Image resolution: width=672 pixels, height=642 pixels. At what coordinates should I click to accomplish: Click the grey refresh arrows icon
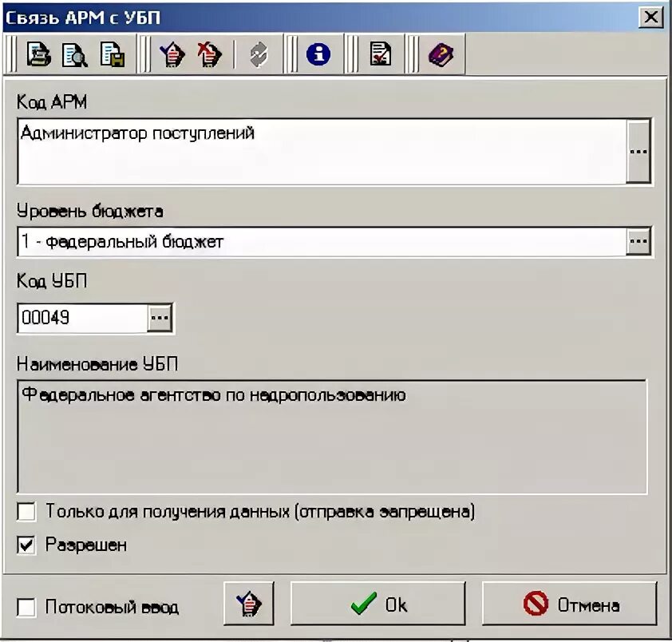tap(259, 55)
